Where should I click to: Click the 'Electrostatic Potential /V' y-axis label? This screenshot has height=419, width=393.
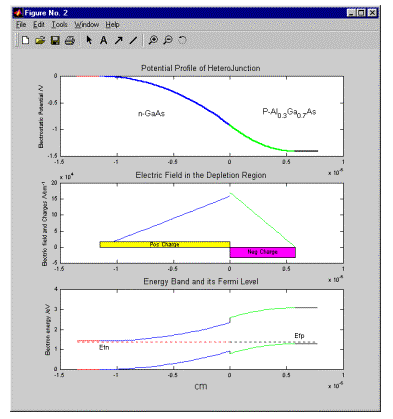coord(41,116)
